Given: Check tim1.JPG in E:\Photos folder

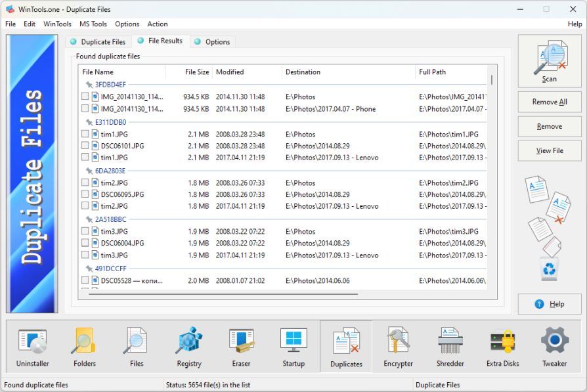Looking at the screenshot, I should point(85,134).
